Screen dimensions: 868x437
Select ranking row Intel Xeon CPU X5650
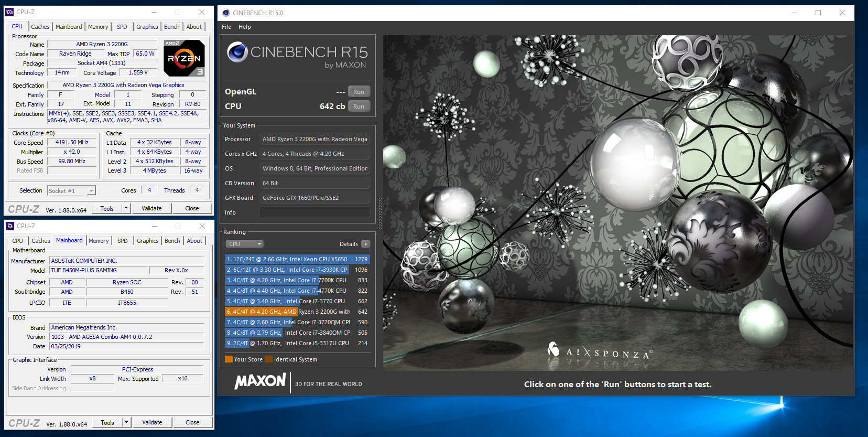pyautogui.click(x=297, y=259)
